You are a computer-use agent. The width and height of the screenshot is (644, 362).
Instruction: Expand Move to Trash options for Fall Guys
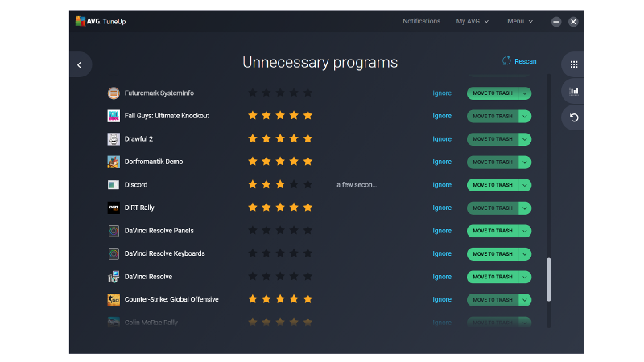point(525,116)
